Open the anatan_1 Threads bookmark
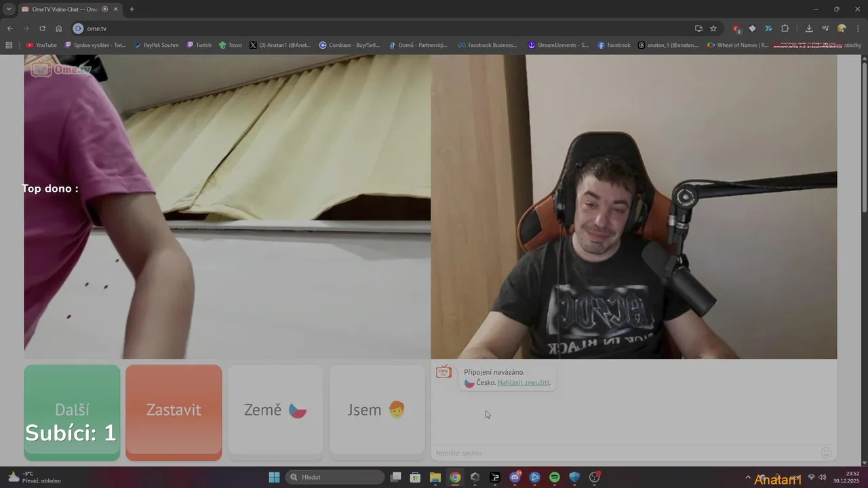 click(x=669, y=45)
